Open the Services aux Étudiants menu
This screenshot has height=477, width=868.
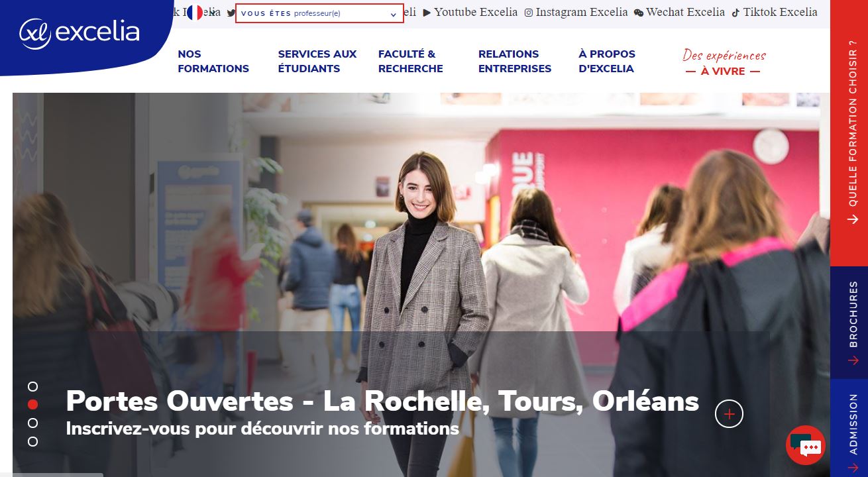coord(317,61)
